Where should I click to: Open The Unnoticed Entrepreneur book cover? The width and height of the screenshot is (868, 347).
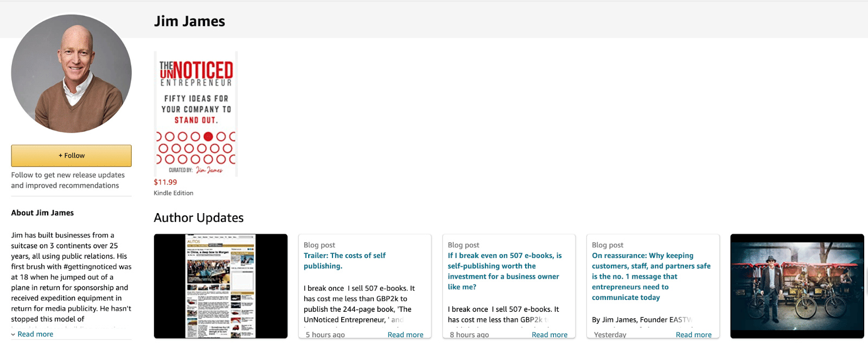[x=196, y=114]
